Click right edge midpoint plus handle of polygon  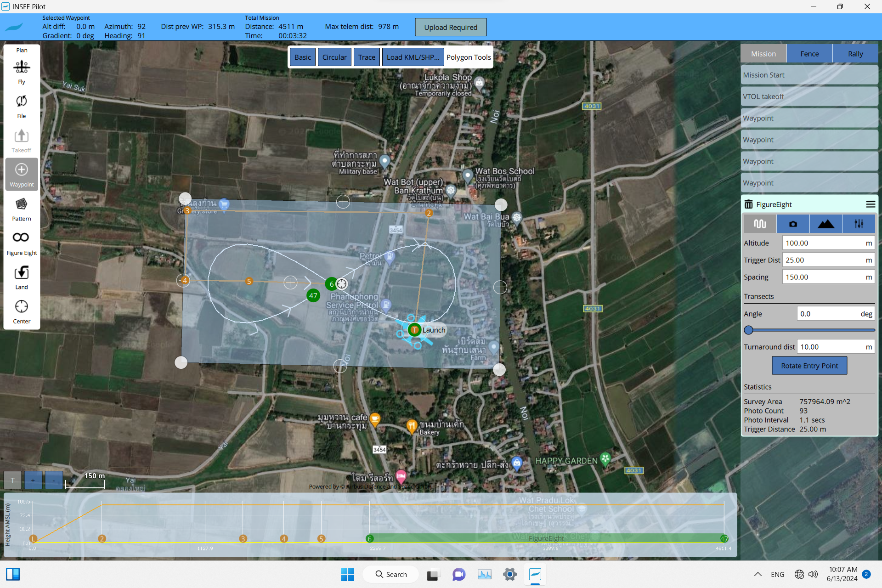pyautogui.click(x=500, y=287)
